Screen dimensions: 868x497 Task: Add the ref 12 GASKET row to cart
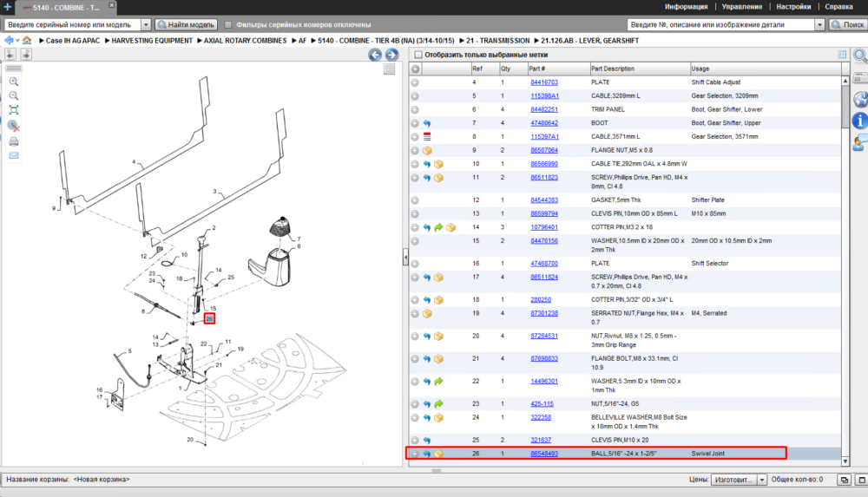tap(415, 200)
